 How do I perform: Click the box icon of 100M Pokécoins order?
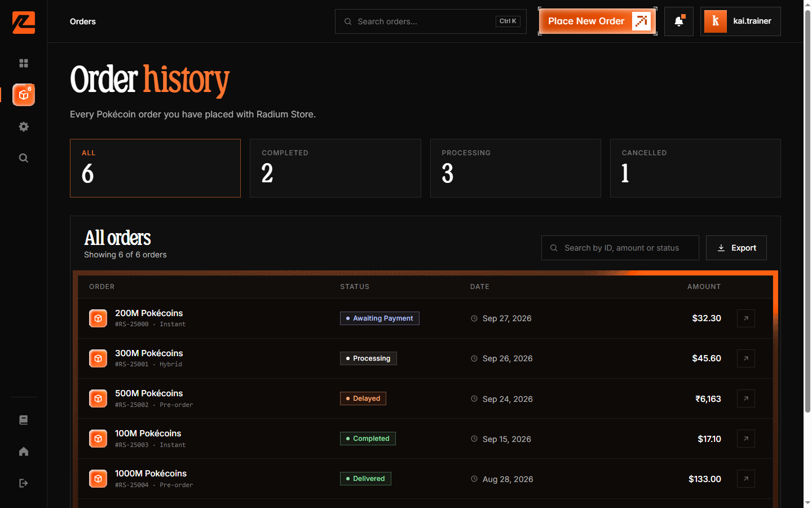click(x=98, y=439)
